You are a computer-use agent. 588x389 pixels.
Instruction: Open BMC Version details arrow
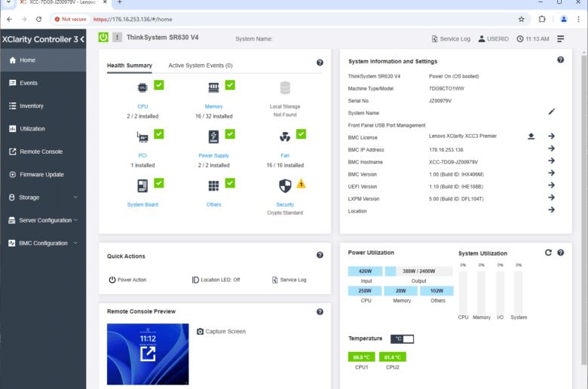point(551,173)
